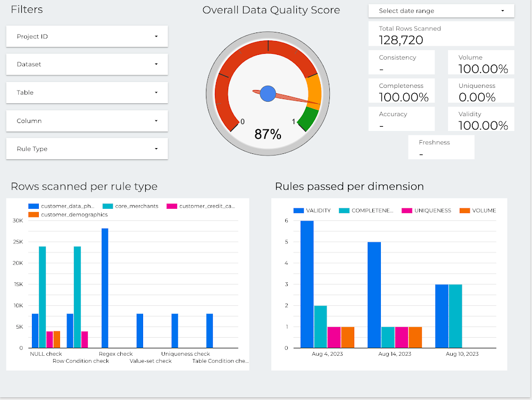Click the blue customer_data_ph... legend swatch
This screenshot has width=532, height=400.
(33, 206)
